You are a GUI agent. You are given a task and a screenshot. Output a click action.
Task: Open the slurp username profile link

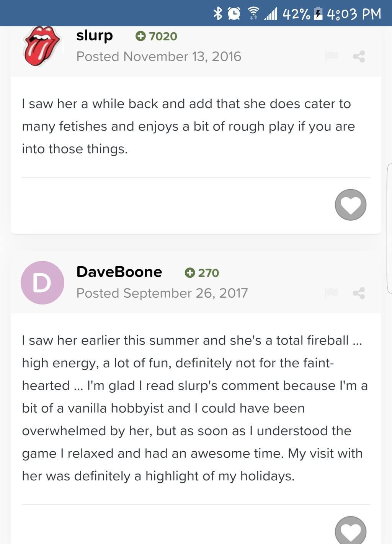[95, 36]
